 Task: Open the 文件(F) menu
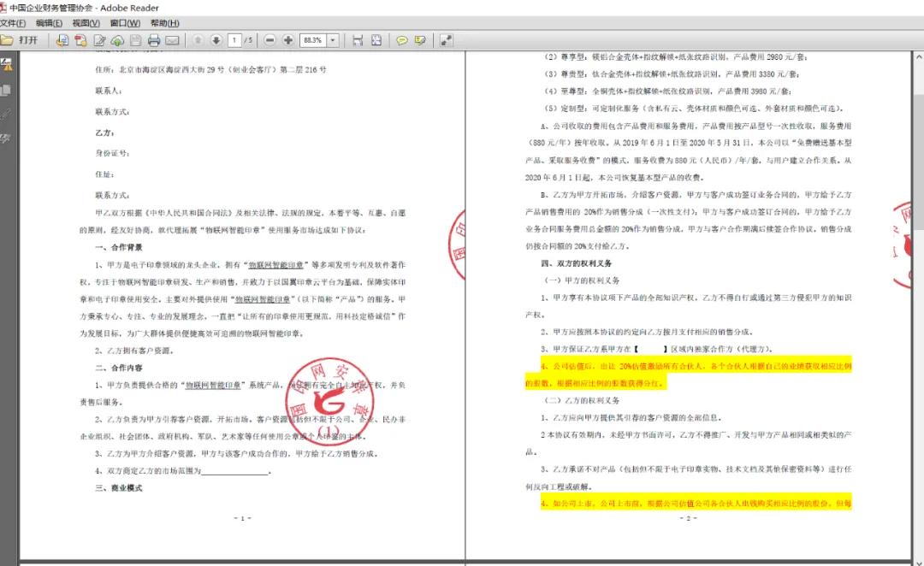13,23
